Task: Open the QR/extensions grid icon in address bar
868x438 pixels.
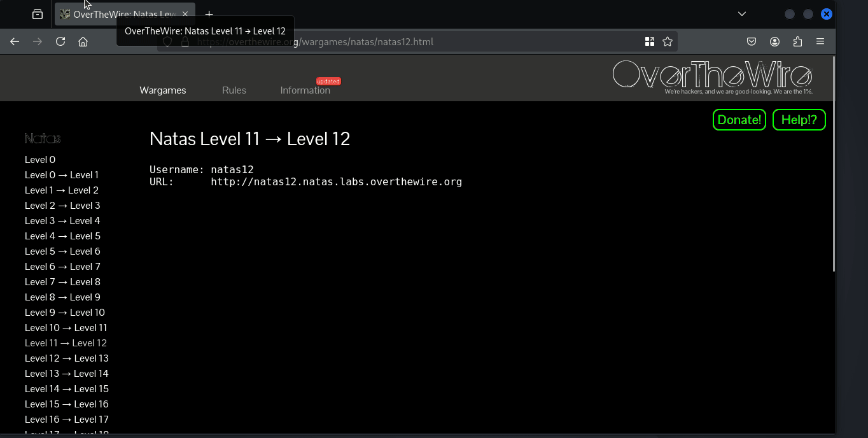Action: [650, 41]
